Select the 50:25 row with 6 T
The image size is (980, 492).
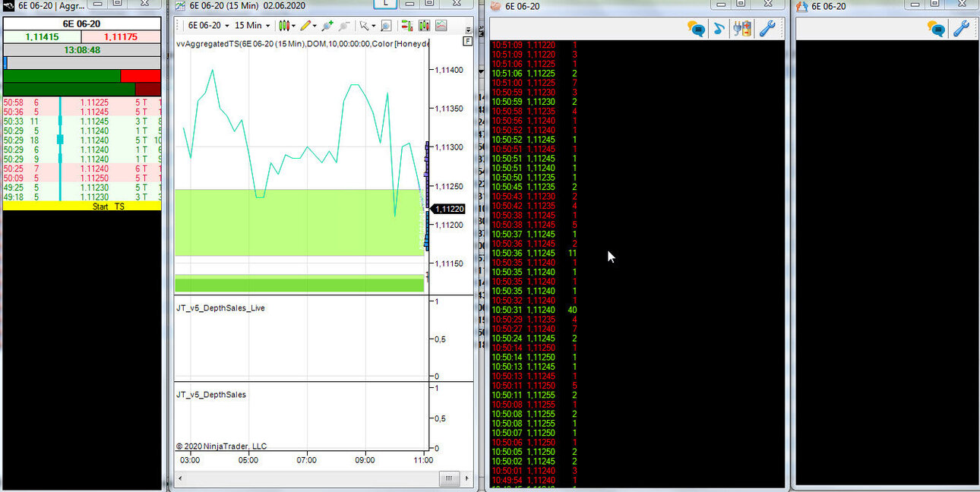[82, 169]
